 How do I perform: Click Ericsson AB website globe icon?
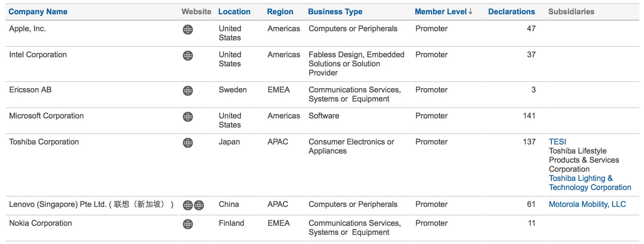click(x=187, y=91)
